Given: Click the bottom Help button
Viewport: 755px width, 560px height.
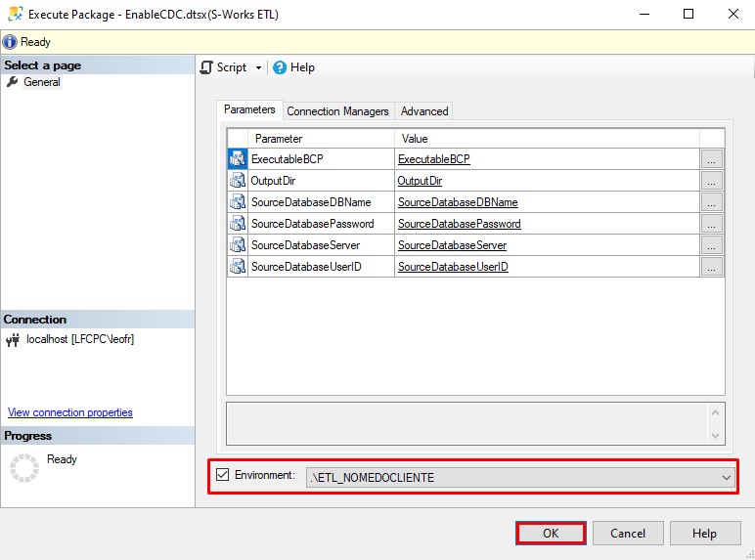Looking at the screenshot, I should pyautogui.click(x=705, y=533).
